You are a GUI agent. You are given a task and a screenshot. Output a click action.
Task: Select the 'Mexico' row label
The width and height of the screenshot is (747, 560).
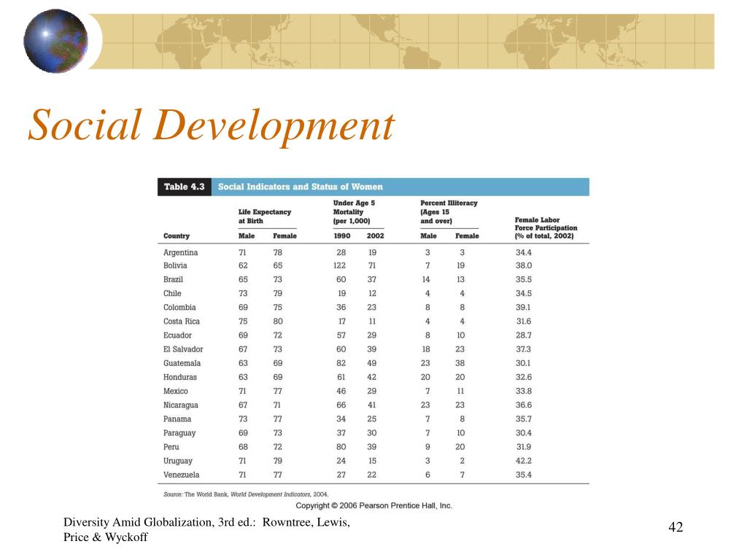coord(175,391)
